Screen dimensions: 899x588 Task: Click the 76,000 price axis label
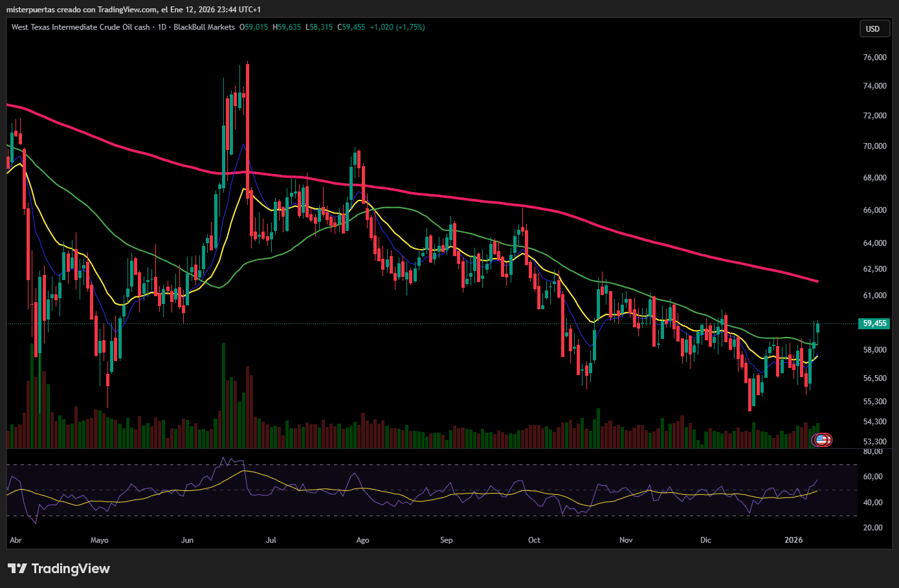875,58
